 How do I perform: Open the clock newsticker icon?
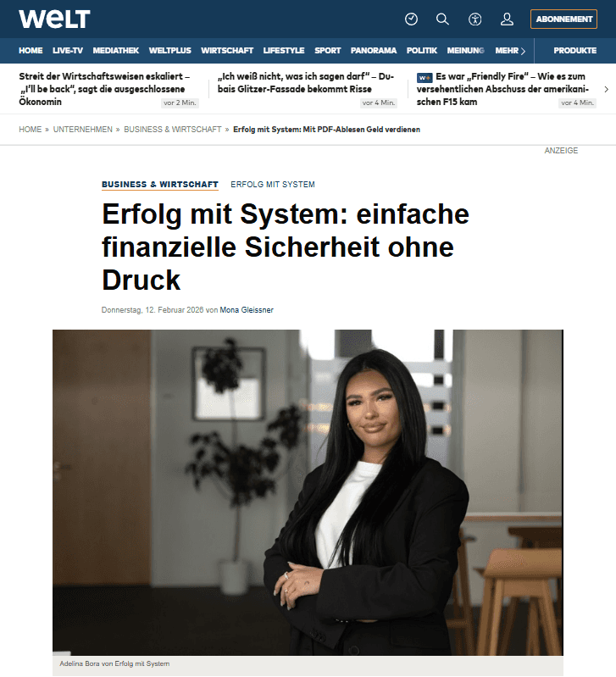tap(411, 19)
